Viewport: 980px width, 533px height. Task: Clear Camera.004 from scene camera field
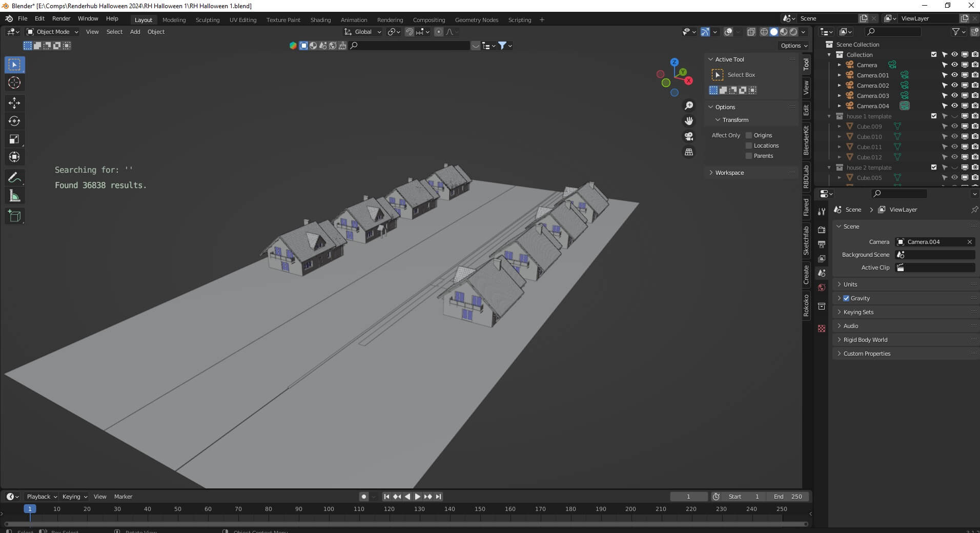969,242
